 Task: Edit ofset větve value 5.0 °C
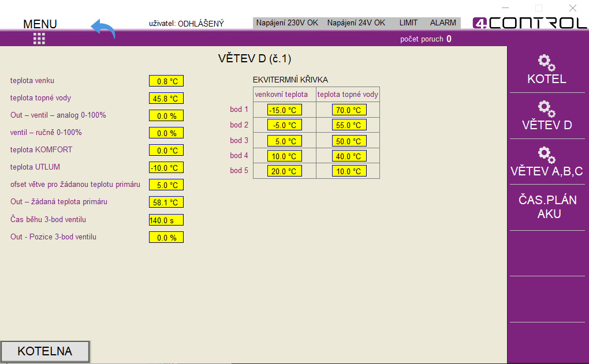coord(166,185)
